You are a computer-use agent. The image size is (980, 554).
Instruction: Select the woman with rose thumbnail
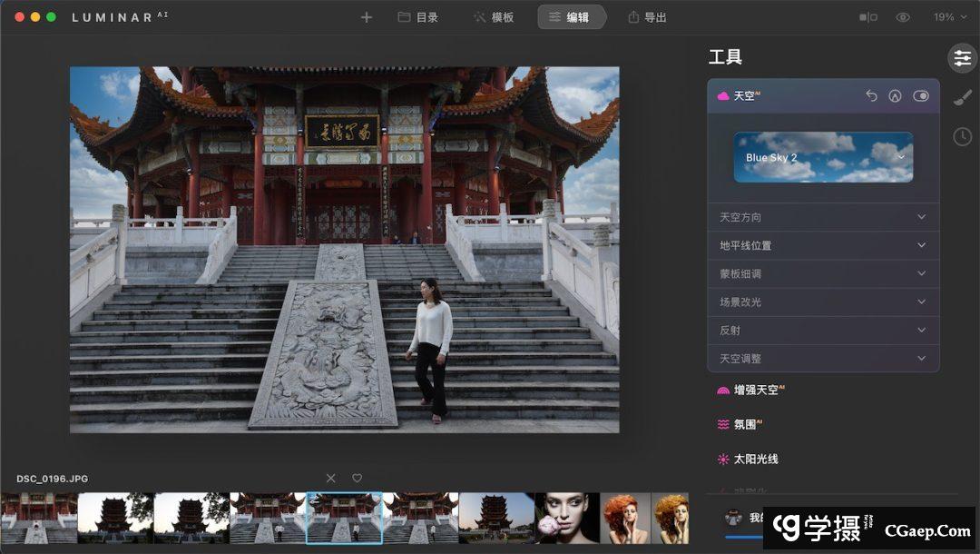[x=567, y=519]
